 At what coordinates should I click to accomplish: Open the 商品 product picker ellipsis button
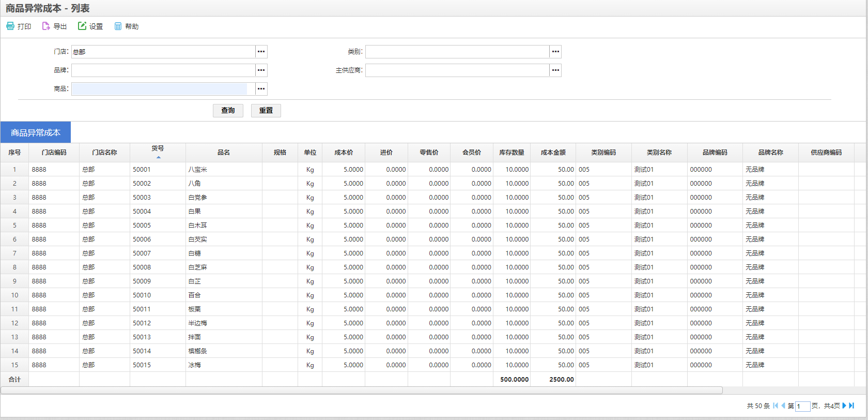coord(261,89)
